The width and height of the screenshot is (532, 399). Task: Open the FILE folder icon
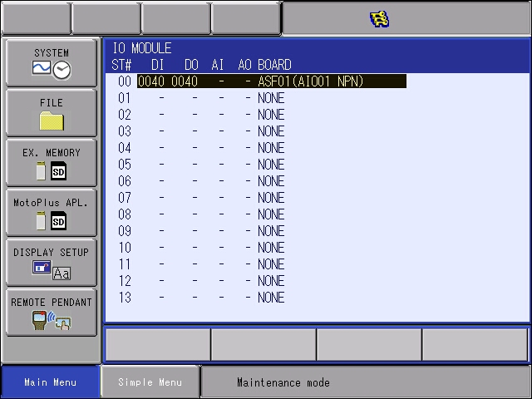pos(52,121)
